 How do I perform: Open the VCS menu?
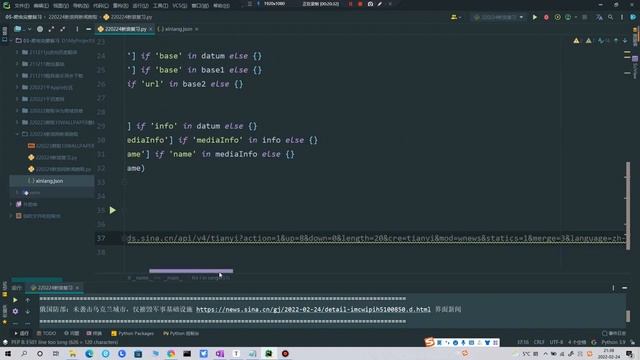click(180, 6)
